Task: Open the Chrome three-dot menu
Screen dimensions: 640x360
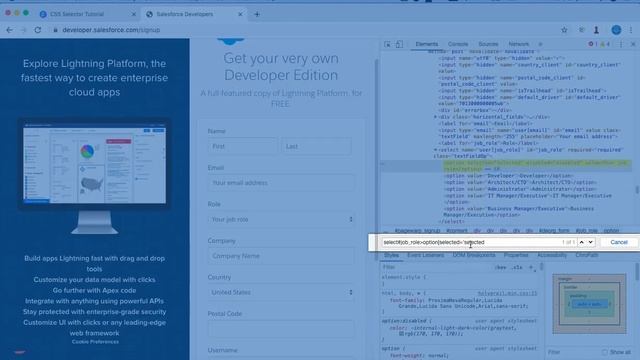Action: pyautogui.click(x=631, y=30)
